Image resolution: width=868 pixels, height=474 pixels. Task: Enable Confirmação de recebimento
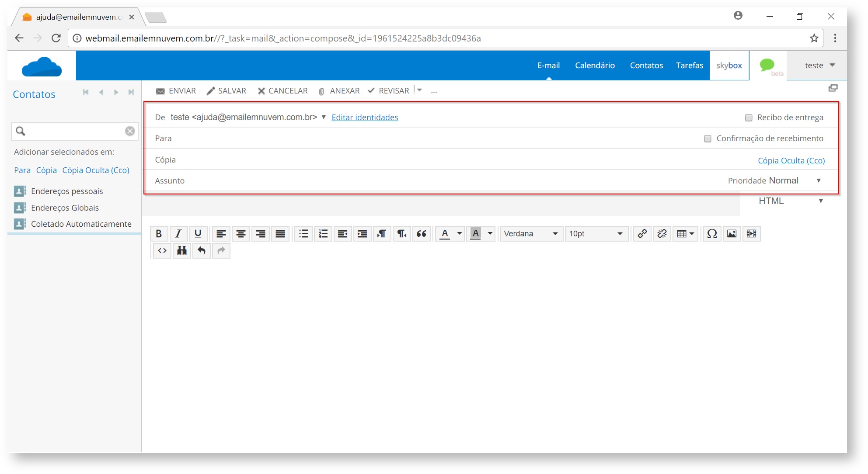pyautogui.click(x=708, y=138)
